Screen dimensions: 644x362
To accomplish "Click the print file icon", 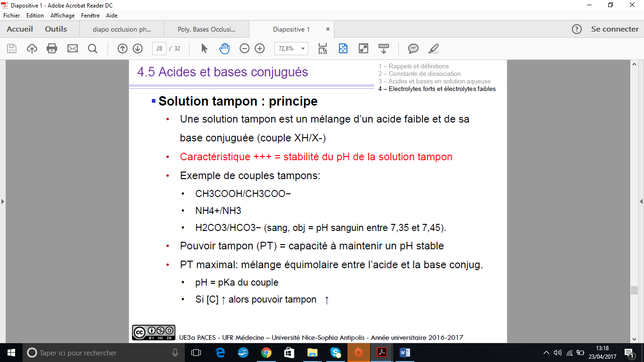I will point(52,49).
